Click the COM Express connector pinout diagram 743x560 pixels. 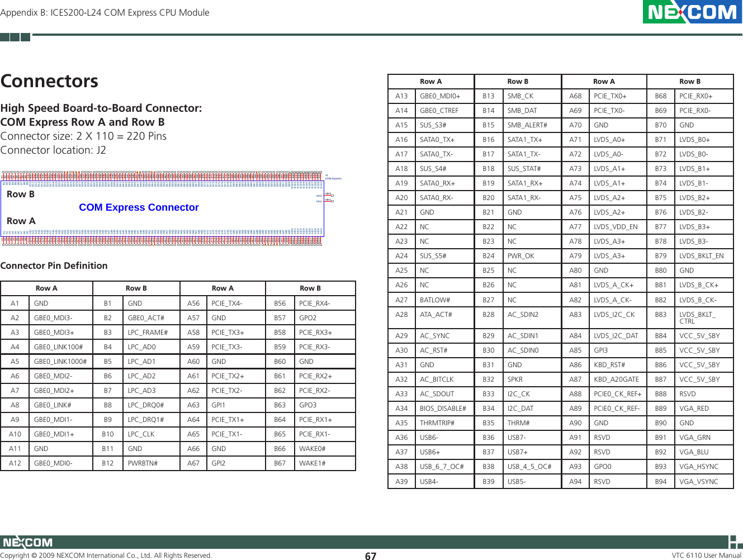[168, 208]
